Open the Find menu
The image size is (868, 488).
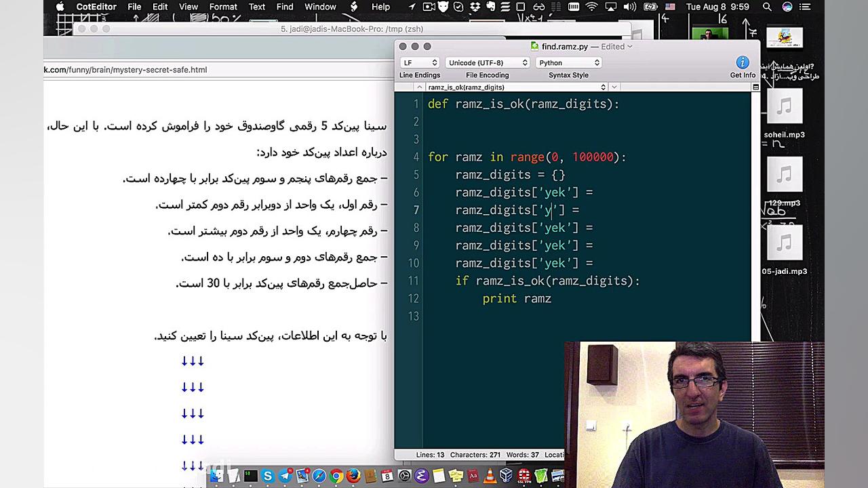pyautogui.click(x=285, y=7)
